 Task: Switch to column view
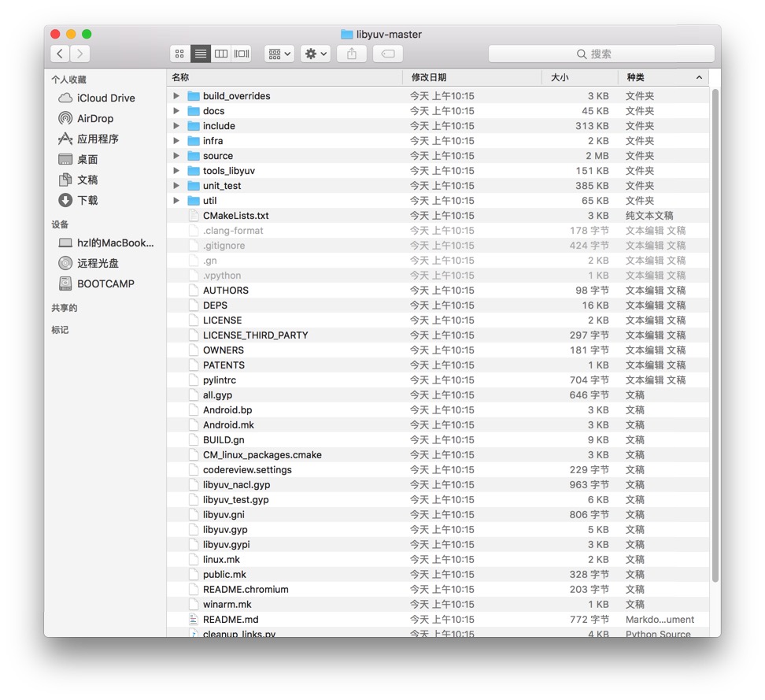coord(221,54)
